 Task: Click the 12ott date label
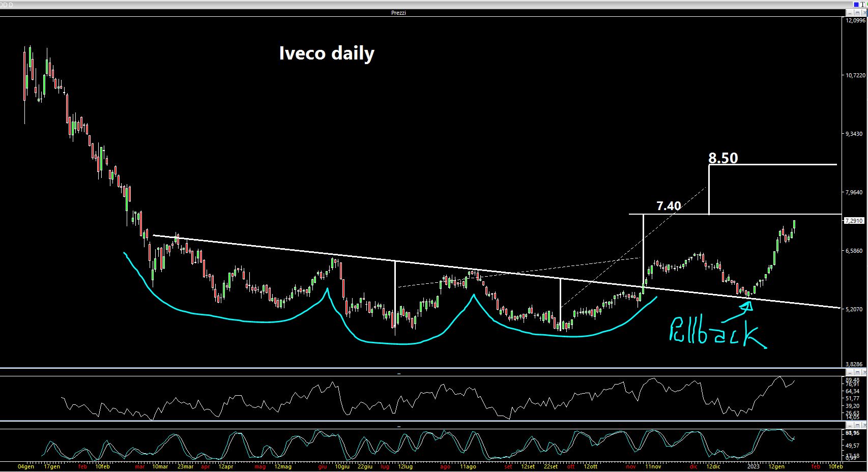point(591,466)
